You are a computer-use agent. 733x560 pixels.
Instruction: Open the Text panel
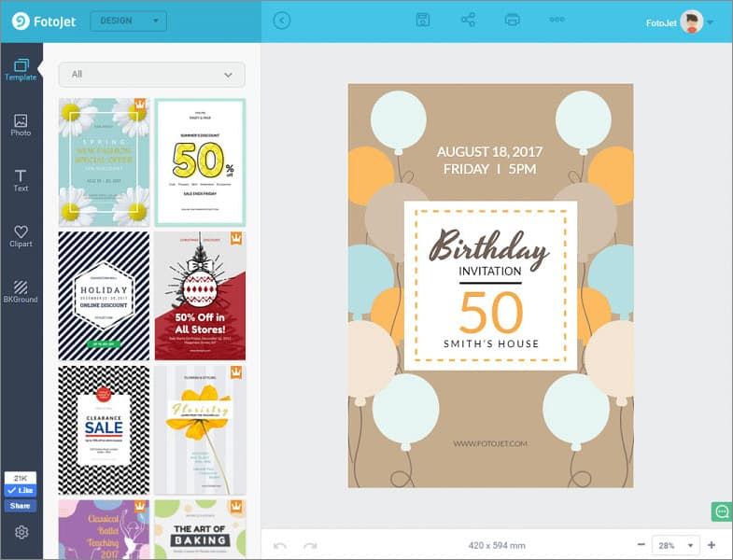pos(21,181)
